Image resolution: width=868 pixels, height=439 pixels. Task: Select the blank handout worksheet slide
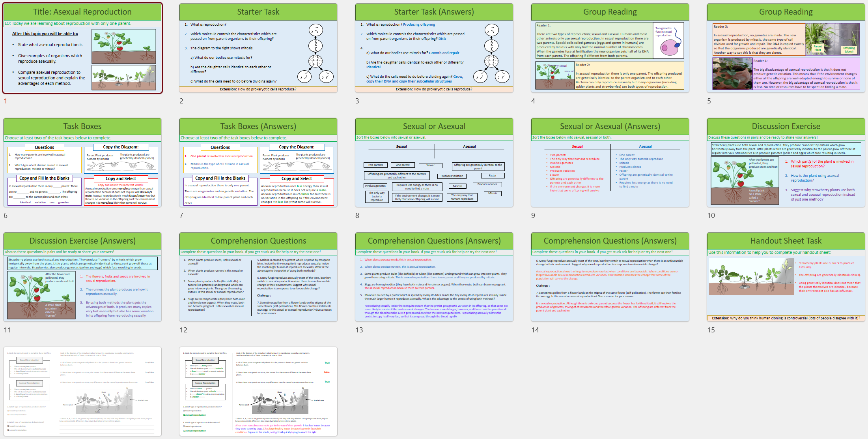82,392
